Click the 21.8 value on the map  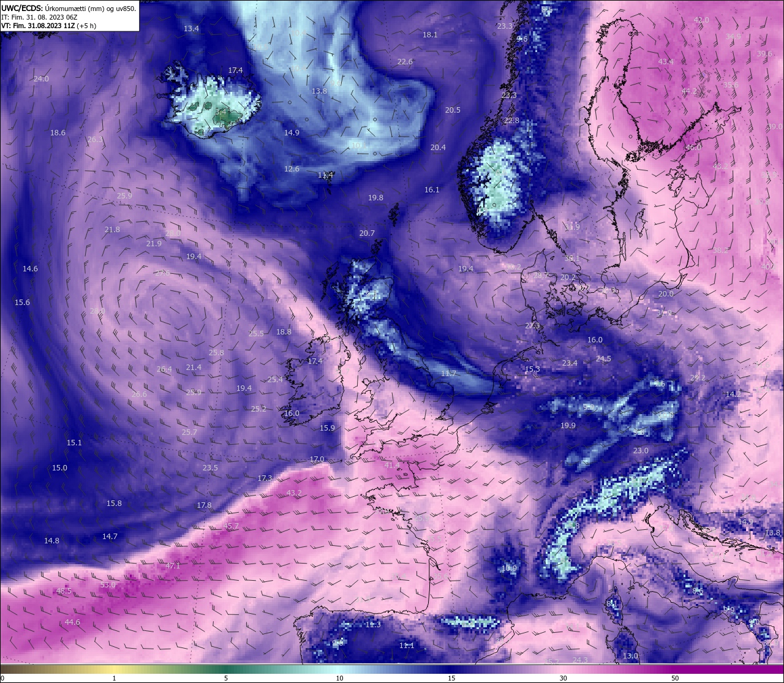click(112, 230)
